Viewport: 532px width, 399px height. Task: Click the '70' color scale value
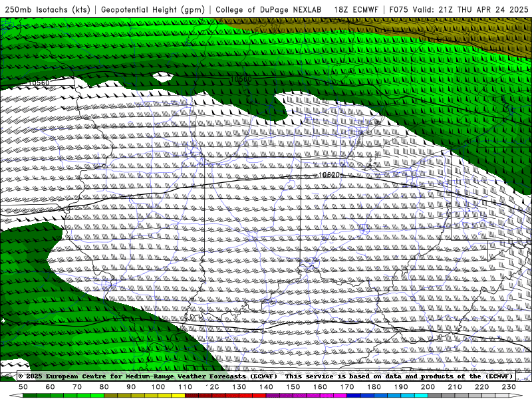[77, 387]
